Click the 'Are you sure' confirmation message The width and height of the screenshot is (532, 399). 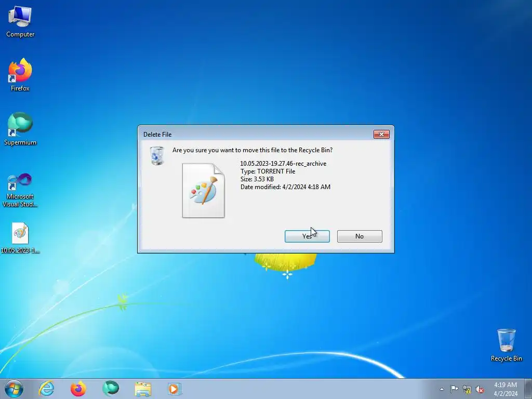click(x=252, y=150)
